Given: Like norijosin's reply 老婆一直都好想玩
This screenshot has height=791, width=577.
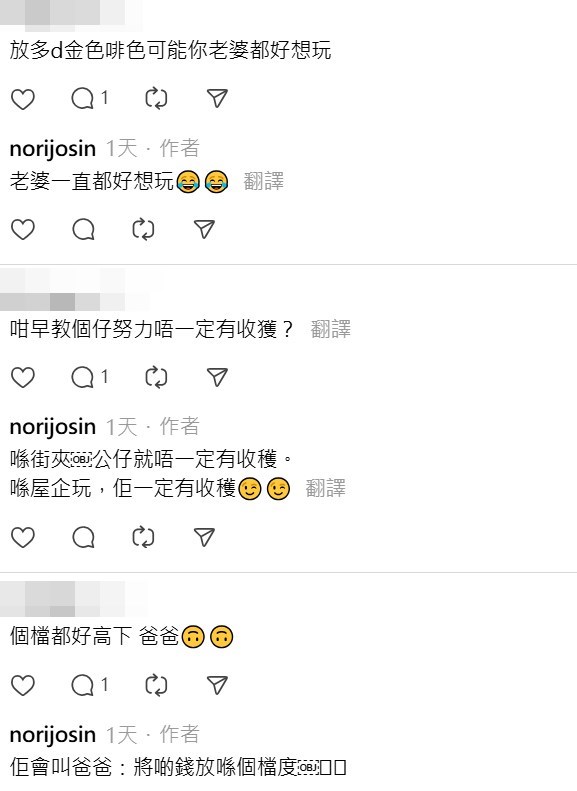Looking at the screenshot, I should [23, 230].
